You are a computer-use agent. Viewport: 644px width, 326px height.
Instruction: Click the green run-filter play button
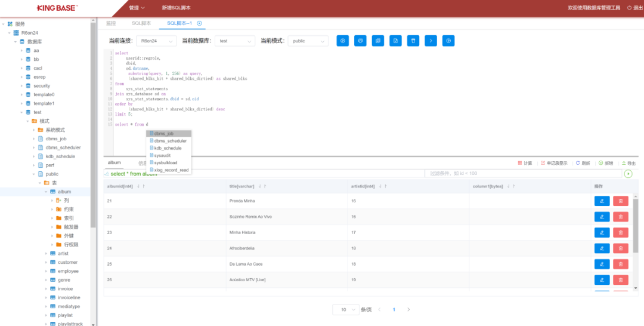click(x=628, y=174)
